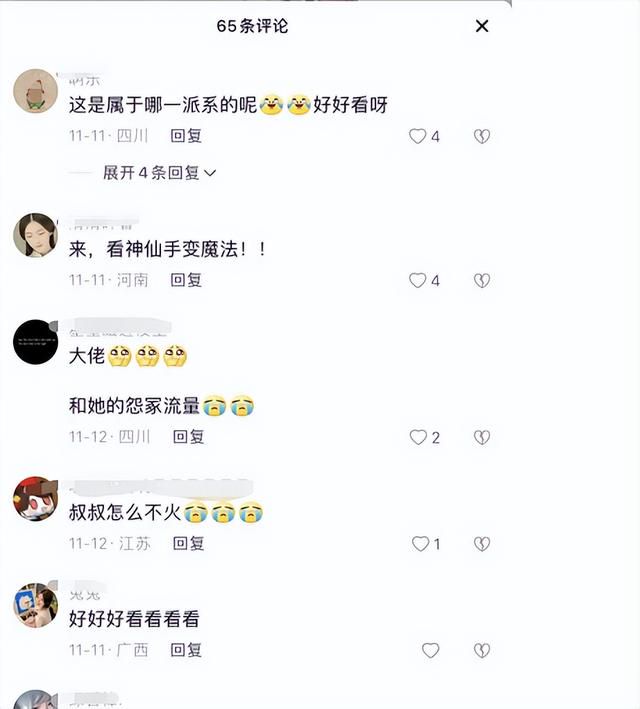This screenshot has height=709, width=640.
Task: Open the avatar of the 河南 commenter
Action: (35, 235)
